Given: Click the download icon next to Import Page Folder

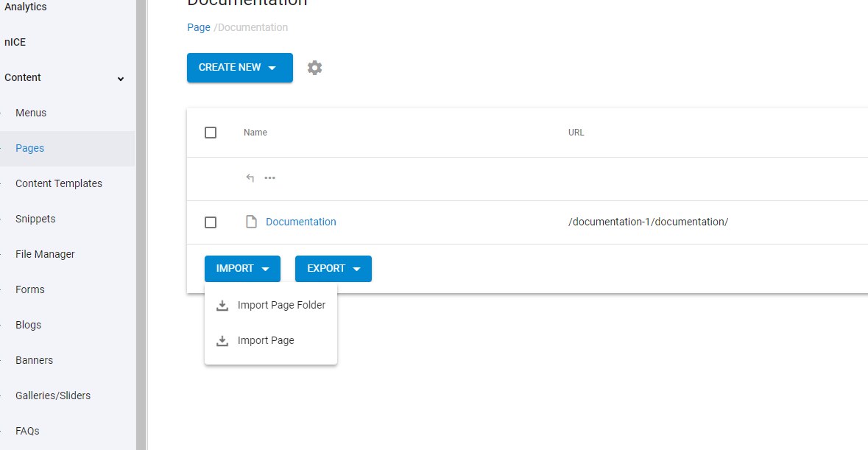Looking at the screenshot, I should click(222, 304).
